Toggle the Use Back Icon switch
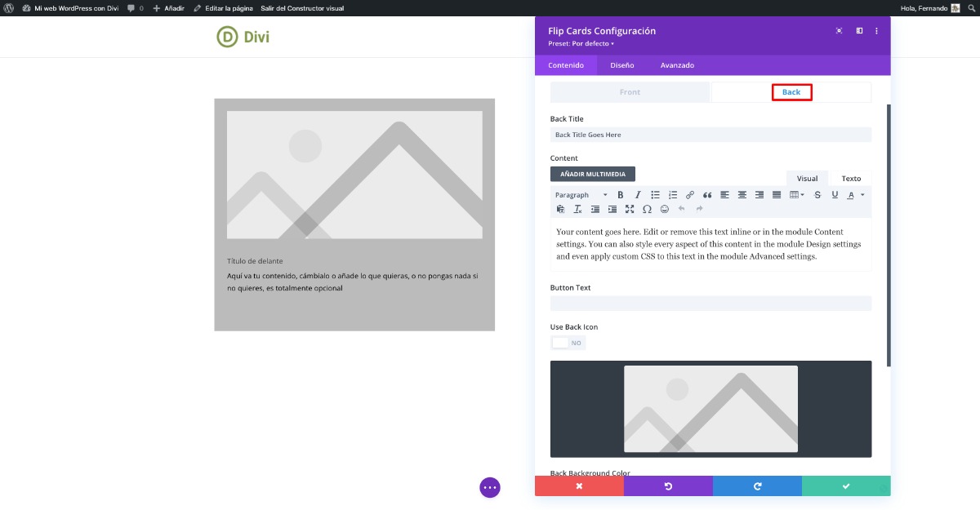Image resolution: width=980 pixels, height=510 pixels. click(x=568, y=343)
